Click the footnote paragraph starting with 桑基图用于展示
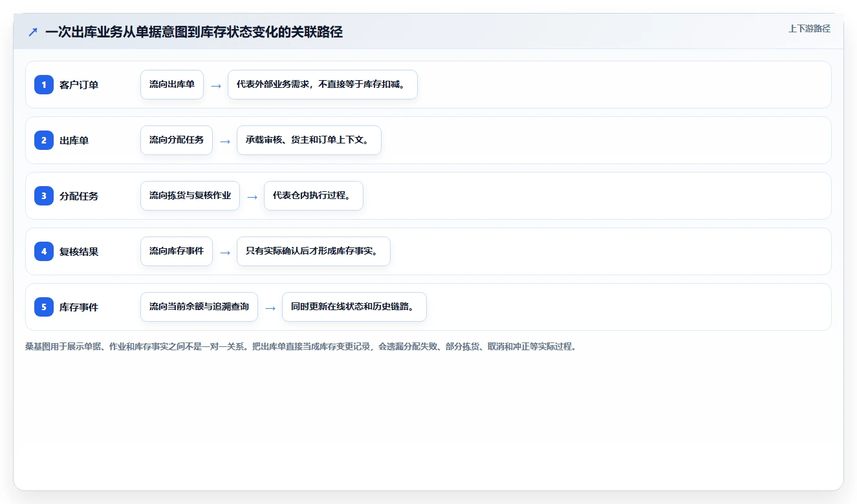Viewport: 857px width, 504px height. click(x=301, y=346)
